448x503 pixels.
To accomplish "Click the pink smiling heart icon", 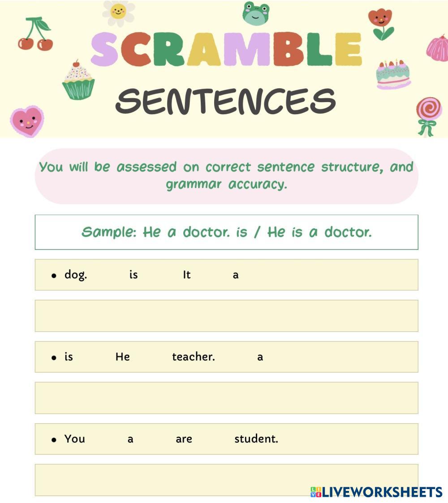I will click(x=27, y=121).
